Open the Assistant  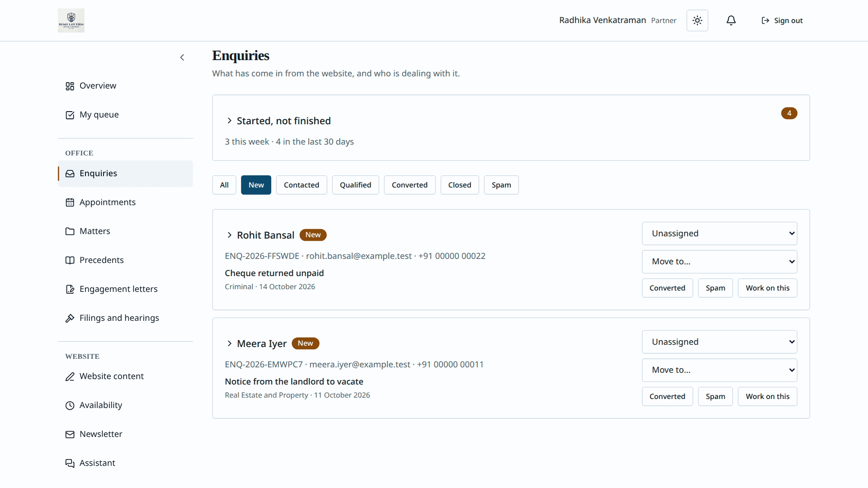click(125, 463)
